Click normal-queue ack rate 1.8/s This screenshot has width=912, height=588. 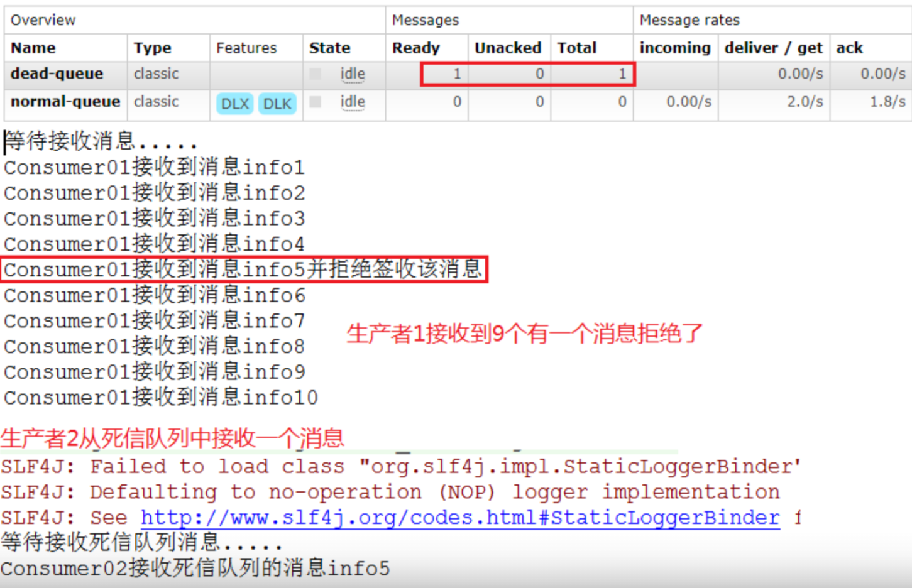[x=887, y=102]
